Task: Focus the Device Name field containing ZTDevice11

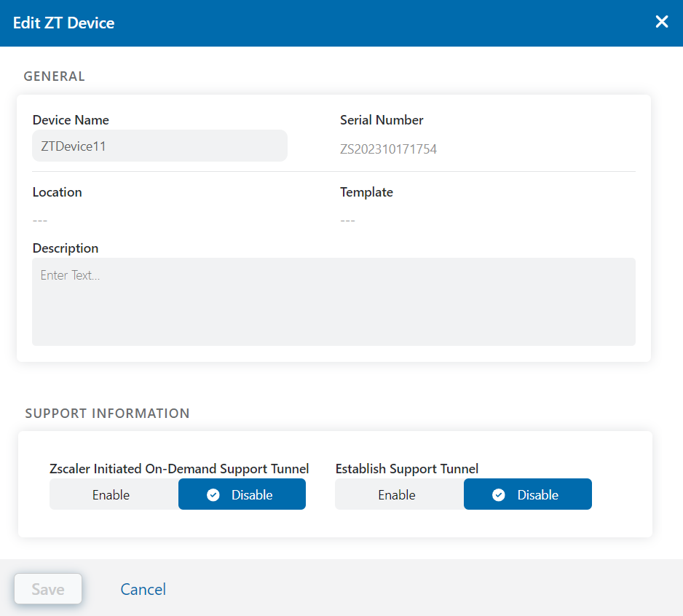Action: [x=159, y=146]
